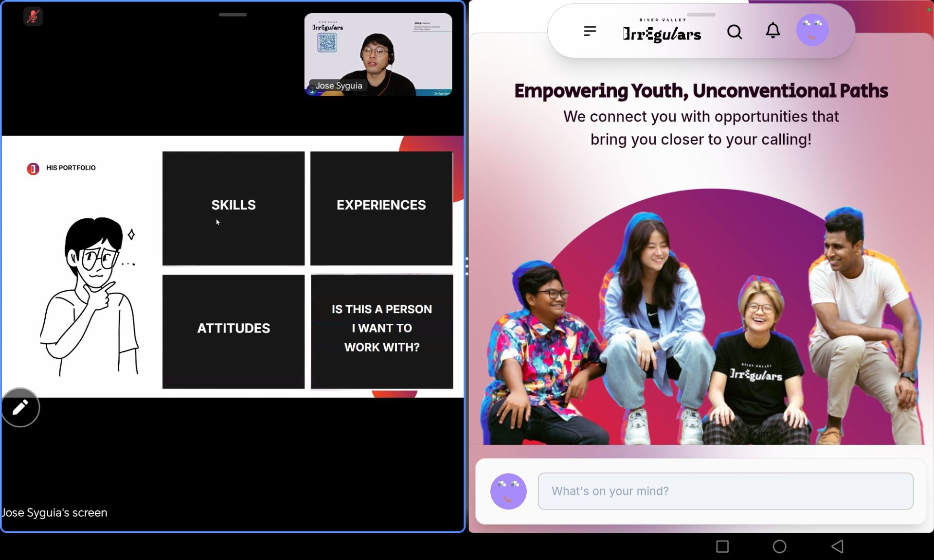Click the SKILLS tile in shared slide
Screen dimensions: 934x560
pyautogui.click(x=233, y=208)
